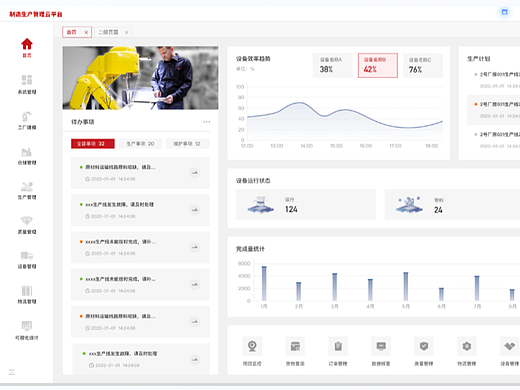Select the 生产事项 20 filter tab
520x390 pixels.
[140, 144]
